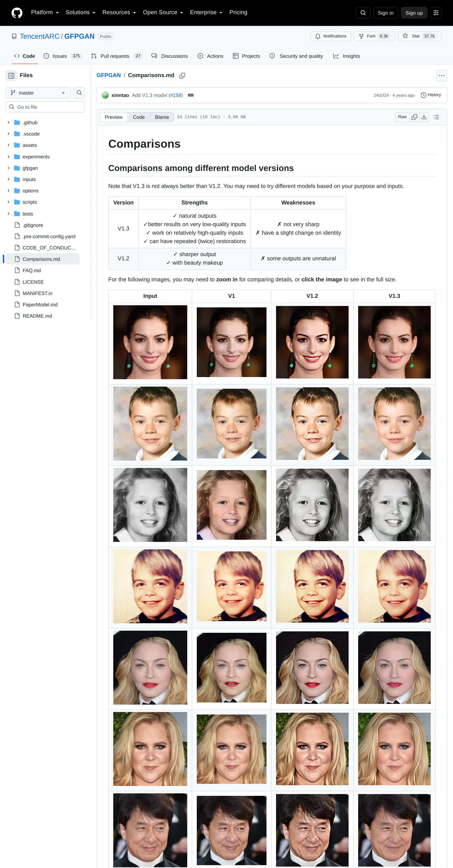Click xinntao avatar image
Image resolution: width=453 pixels, height=868 pixels.
105,95
